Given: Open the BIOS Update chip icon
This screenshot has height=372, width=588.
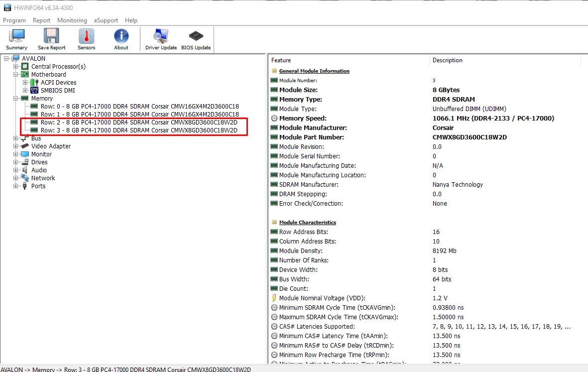Looking at the screenshot, I should coord(196,36).
